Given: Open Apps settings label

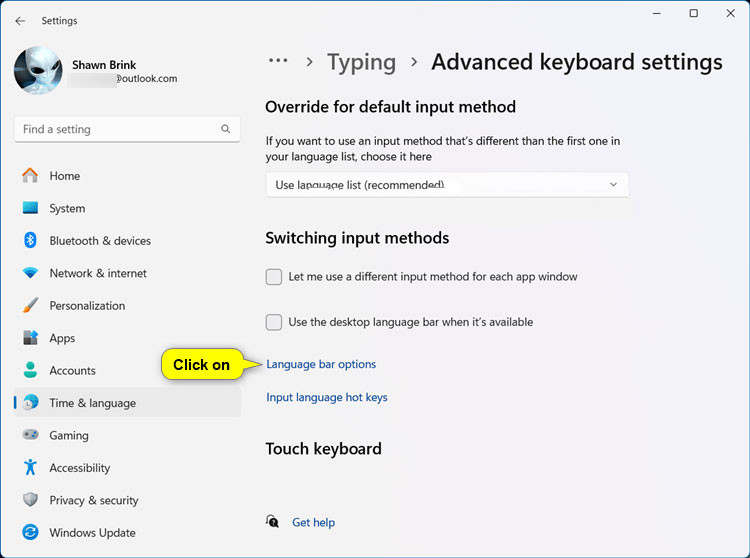Looking at the screenshot, I should pos(62,338).
